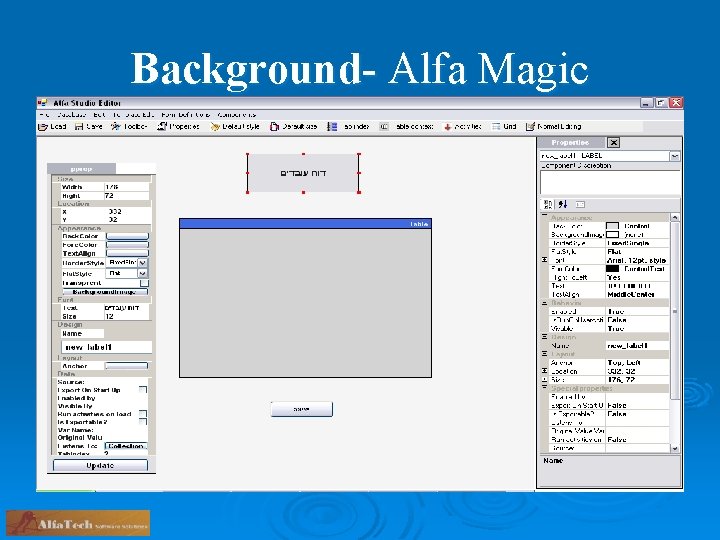Screen dimensions: 720x540
Task: Click the Tab index toolbar icon
Action: tap(332, 127)
